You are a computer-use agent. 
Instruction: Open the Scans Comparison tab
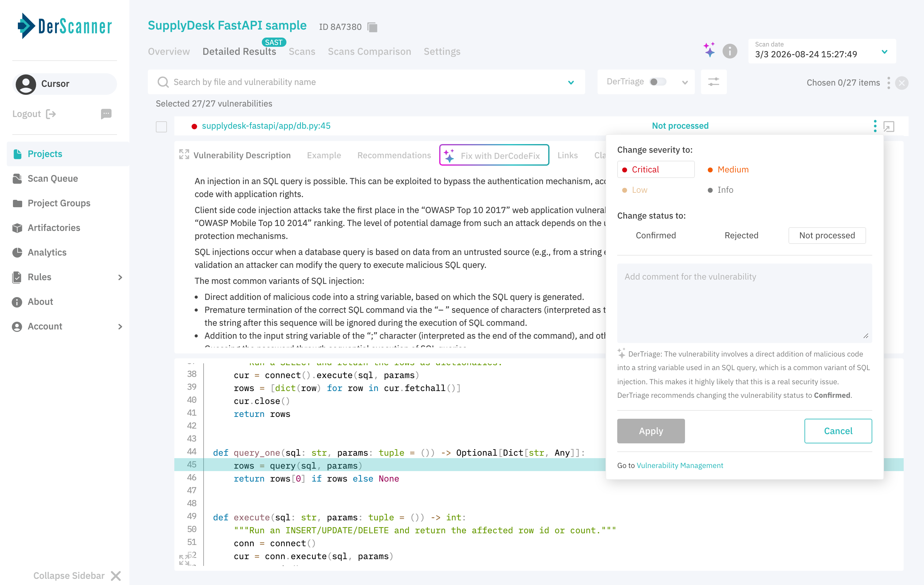[369, 51]
